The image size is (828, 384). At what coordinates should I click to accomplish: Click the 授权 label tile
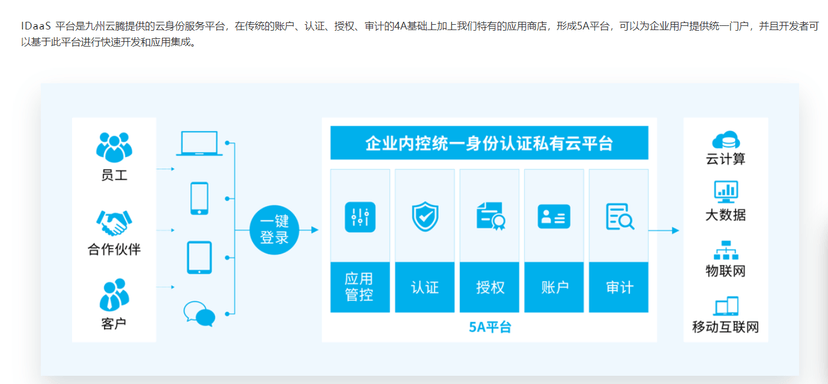[490, 287]
